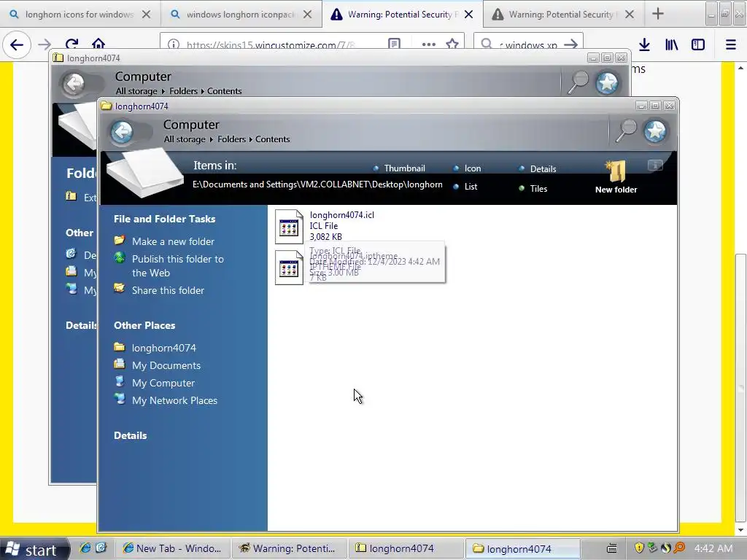Image resolution: width=747 pixels, height=560 pixels.
Task: Show site information for the URL
Action: (174, 44)
